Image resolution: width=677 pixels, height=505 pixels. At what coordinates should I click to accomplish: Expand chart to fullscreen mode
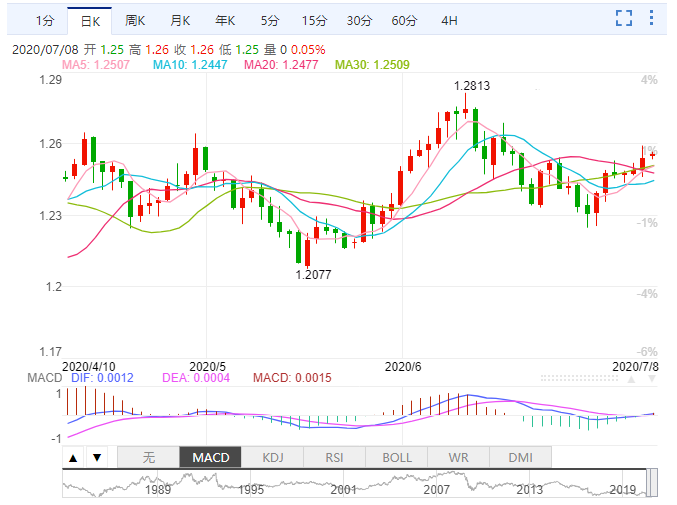624,18
